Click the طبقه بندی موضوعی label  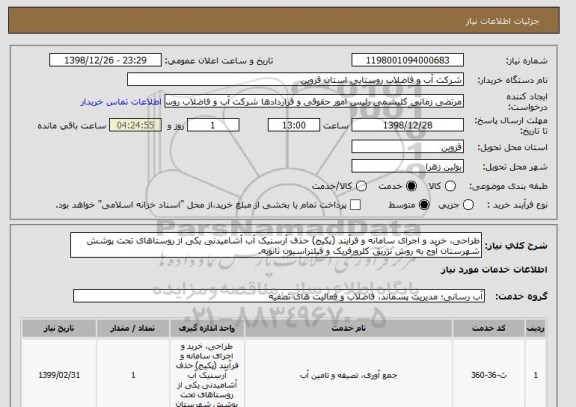coord(508,187)
